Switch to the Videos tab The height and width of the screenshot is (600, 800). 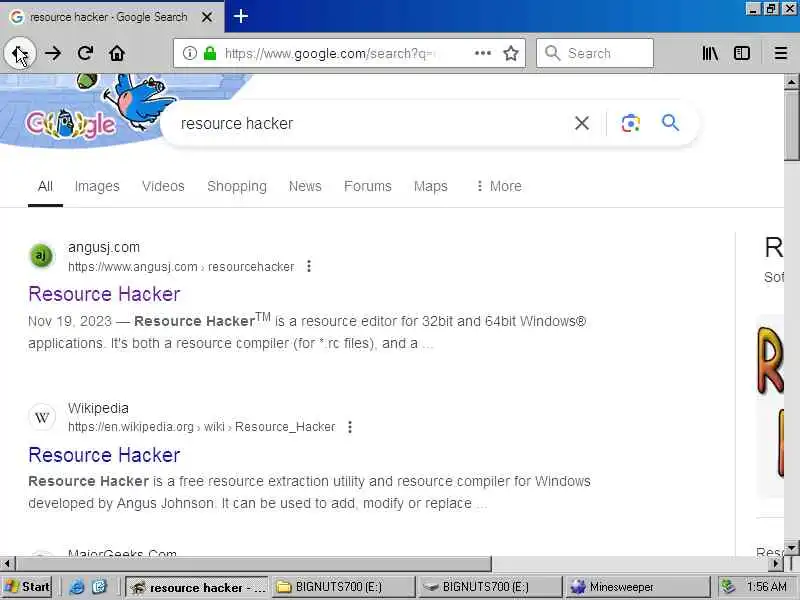[x=163, y=186]
